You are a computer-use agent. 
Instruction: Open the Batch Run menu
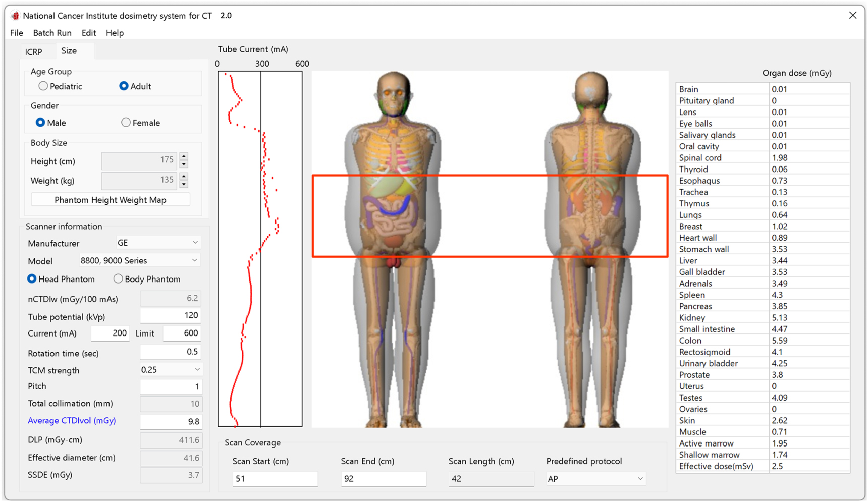click(x=52, y=33)
